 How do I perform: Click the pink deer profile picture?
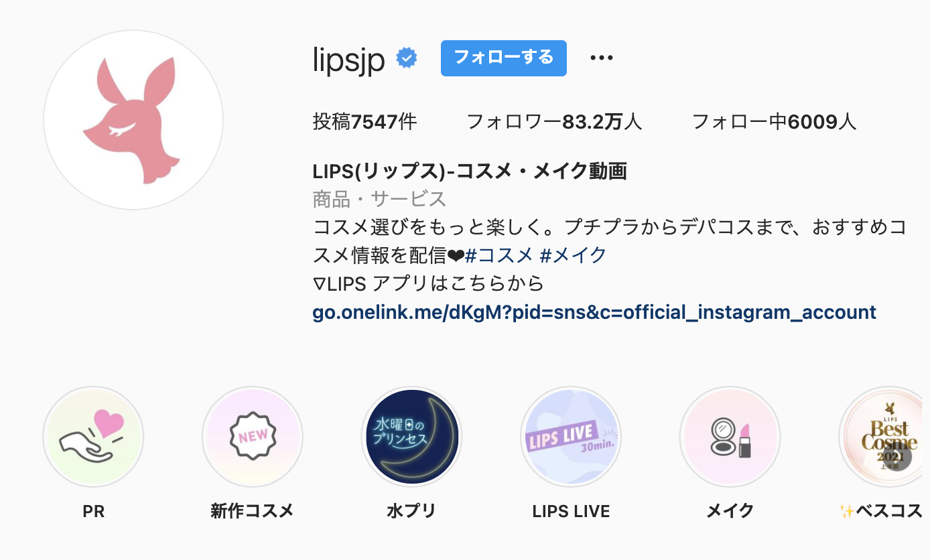(x=133, y=120)
